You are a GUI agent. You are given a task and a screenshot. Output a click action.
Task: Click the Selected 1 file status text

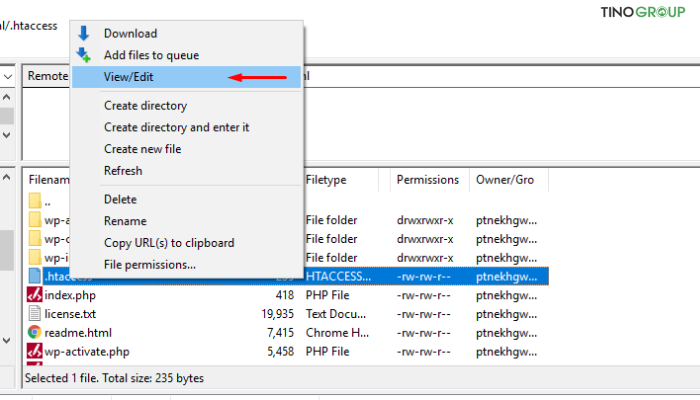[x=114, y=379]
